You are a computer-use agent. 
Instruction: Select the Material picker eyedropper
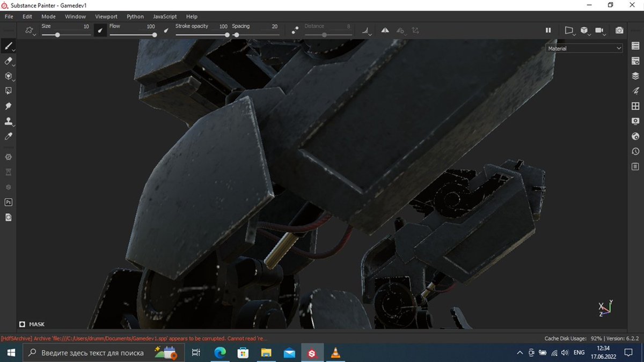(x=8, y=136)
